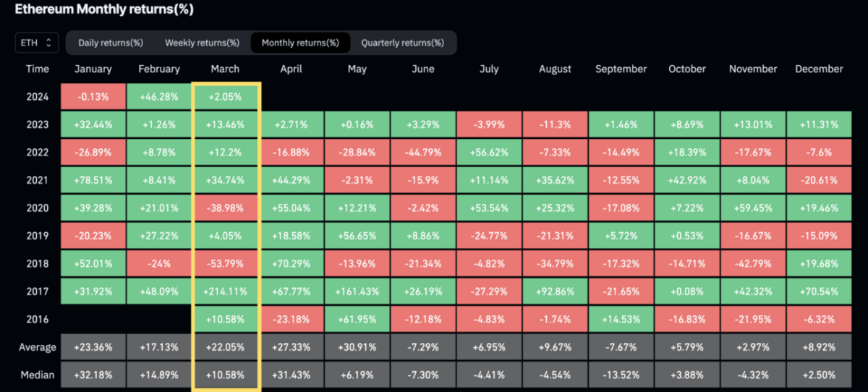
Task: Click the December column header
Action: click(819, 69)
